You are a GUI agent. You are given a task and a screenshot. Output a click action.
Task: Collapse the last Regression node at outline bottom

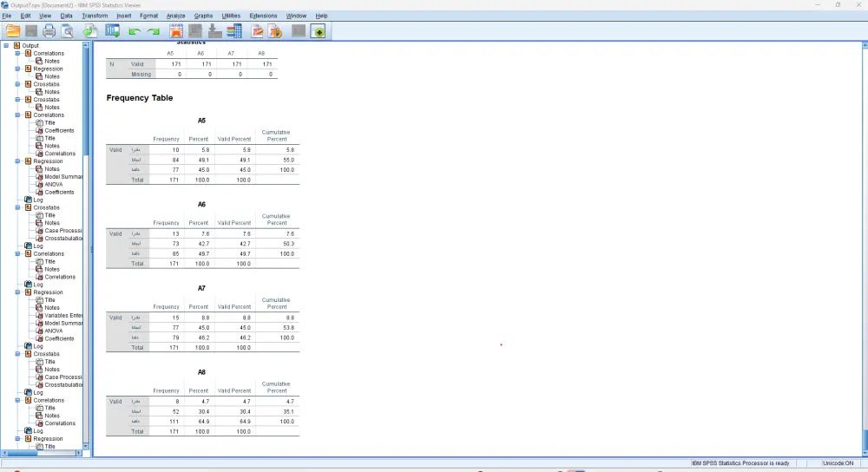pos(17,439)
